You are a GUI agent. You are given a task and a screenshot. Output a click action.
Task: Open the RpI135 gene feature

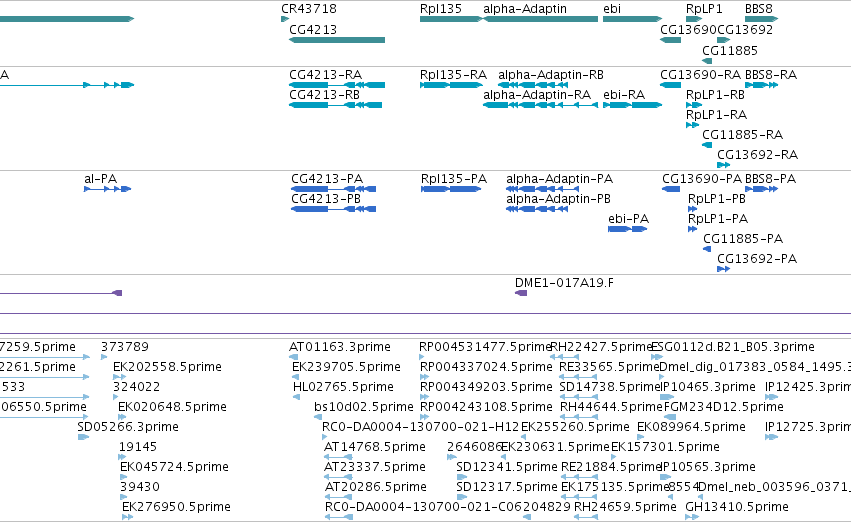[451, 19]
